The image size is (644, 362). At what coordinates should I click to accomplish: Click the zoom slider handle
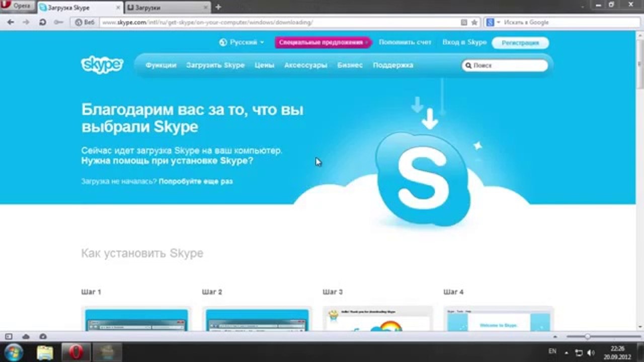[x=587, y=336]
